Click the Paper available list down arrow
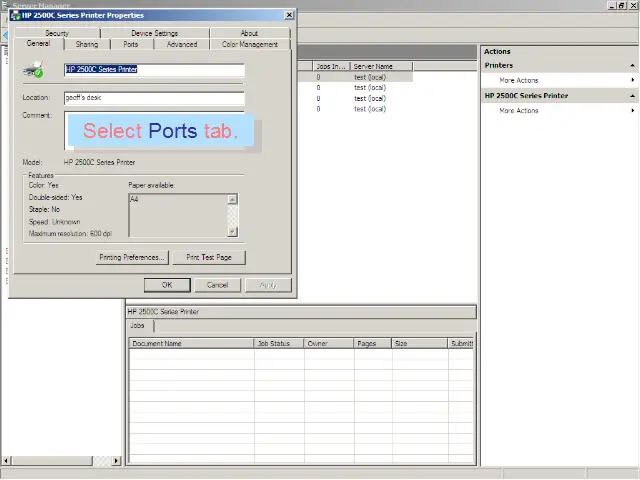This screenshot has height=480, width=640. click(x=232, y=231)
